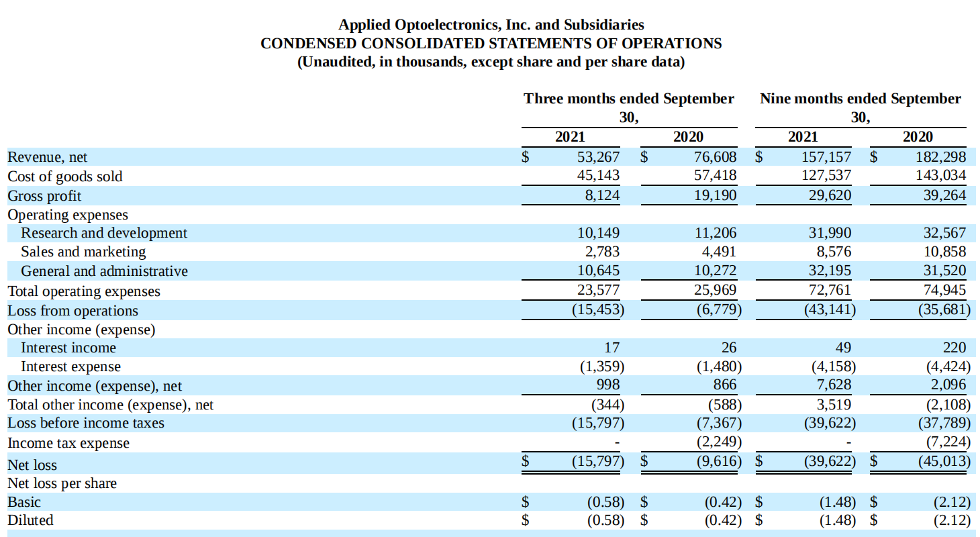Click the other income net value 7,628
Image resolution: width=980 pixels, height=537 pixels.
834,385
